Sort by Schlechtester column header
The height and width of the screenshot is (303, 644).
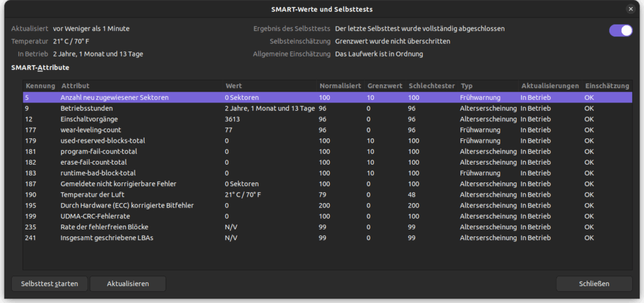[x=431, y=85]
